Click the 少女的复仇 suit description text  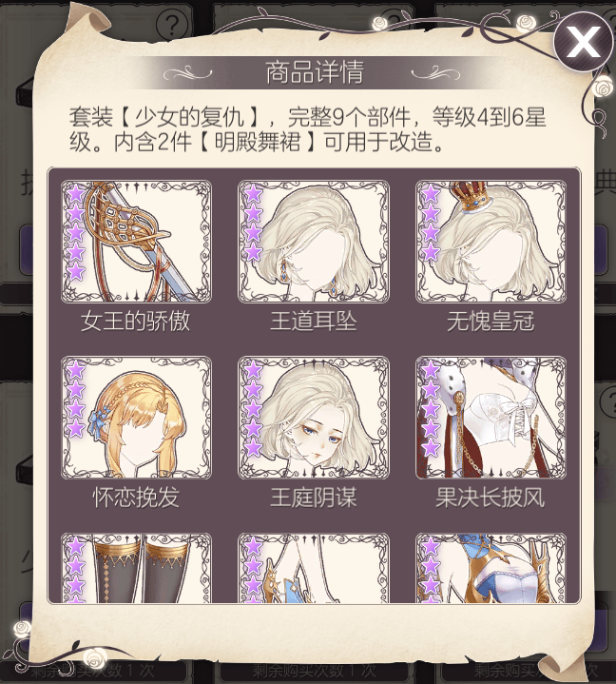pos(307,129)
